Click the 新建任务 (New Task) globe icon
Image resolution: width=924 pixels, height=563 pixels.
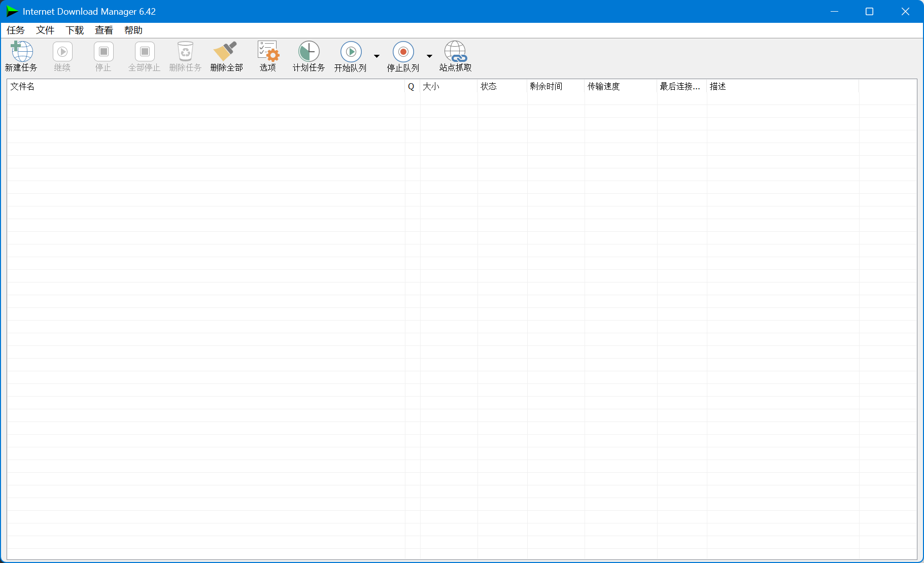click(x=22, y=51)
